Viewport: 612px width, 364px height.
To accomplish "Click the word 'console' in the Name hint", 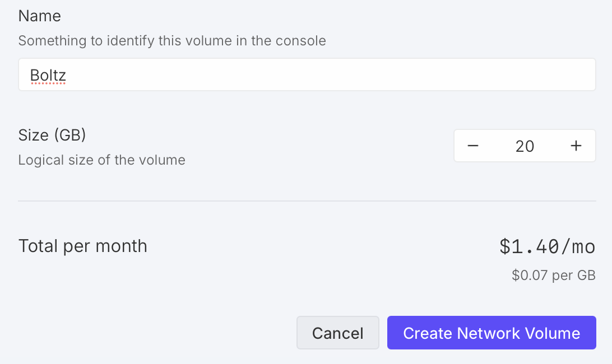I will pyautogui.click(x=304, y=41).
